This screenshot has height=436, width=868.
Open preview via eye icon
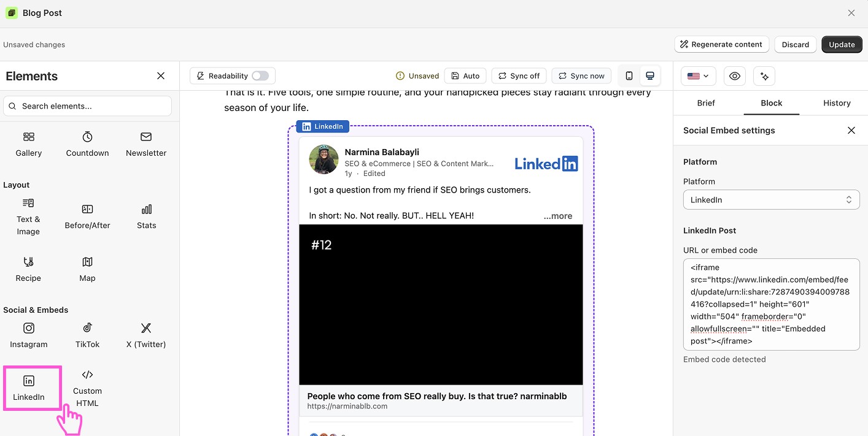point(735,76)
